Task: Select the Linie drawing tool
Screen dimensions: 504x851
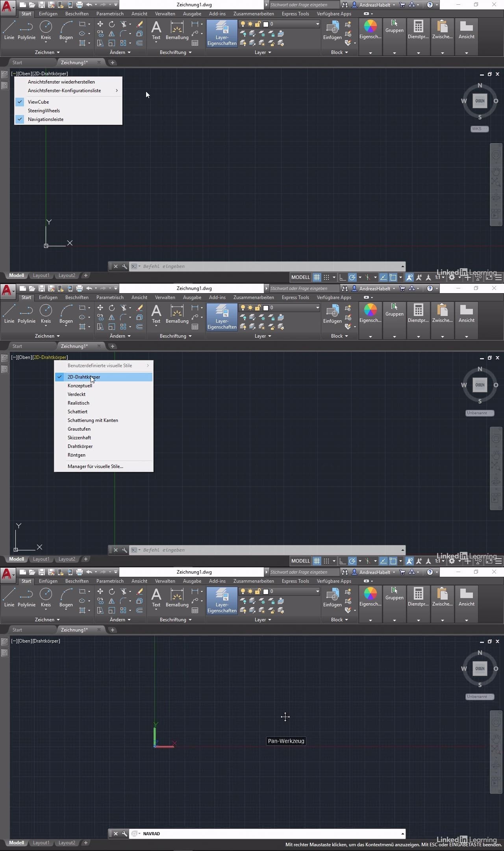Action: (9, 30)
